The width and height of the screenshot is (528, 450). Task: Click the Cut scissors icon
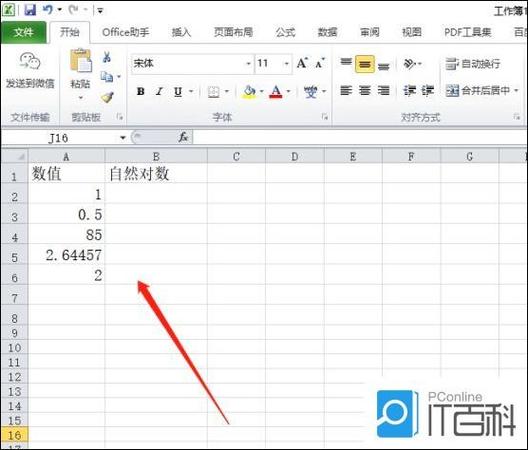tap(107, 57)
